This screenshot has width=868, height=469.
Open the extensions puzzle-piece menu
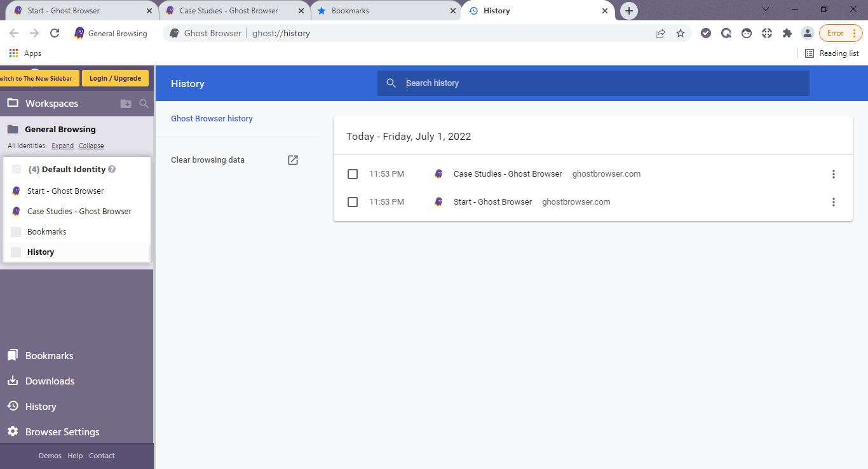(787, 33)
